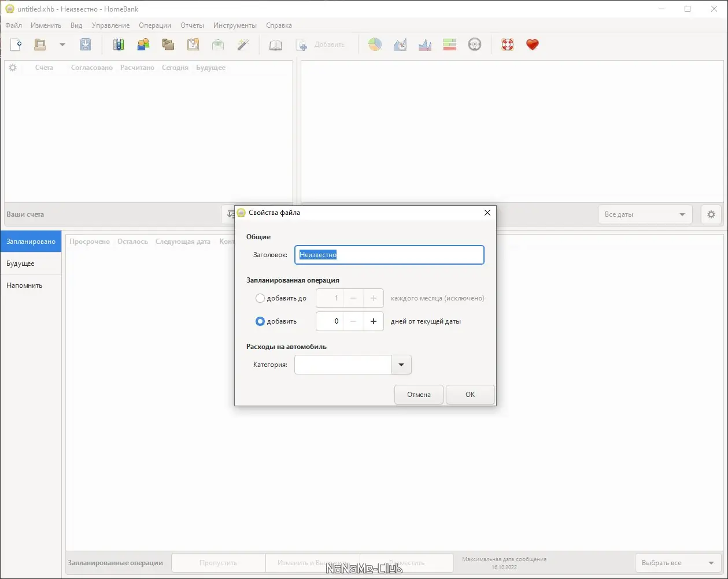
Task: Click the days value field showing 0
Action: pyautogui.click(x=330, y=321)
